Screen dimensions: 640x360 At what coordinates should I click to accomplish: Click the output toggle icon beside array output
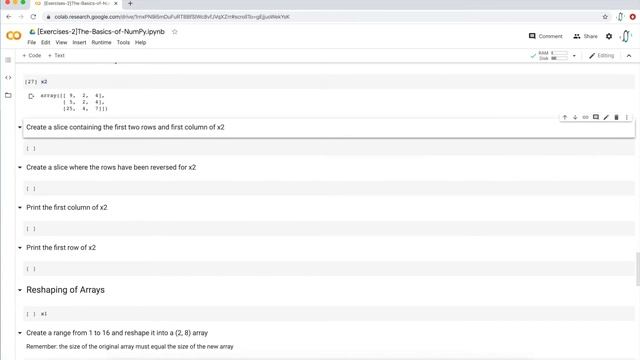pyautogui.click(x=31, y=96)
